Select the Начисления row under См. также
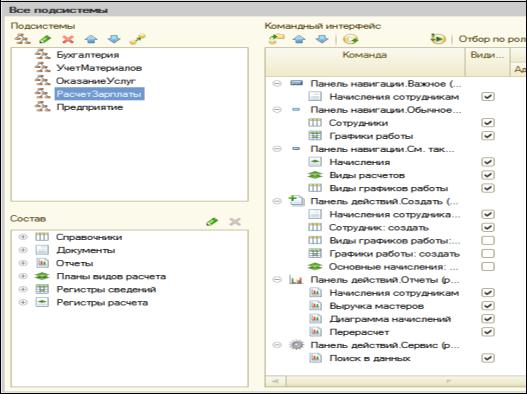Image resolution: width=527 pixels, height=394 pixels. pyautogui.click(x=360, y=162)
